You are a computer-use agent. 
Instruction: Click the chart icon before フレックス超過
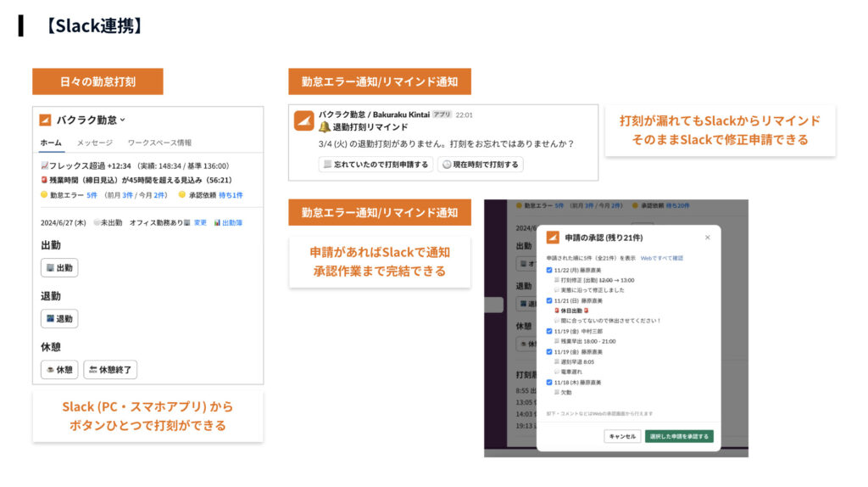(x=44, y=165)
